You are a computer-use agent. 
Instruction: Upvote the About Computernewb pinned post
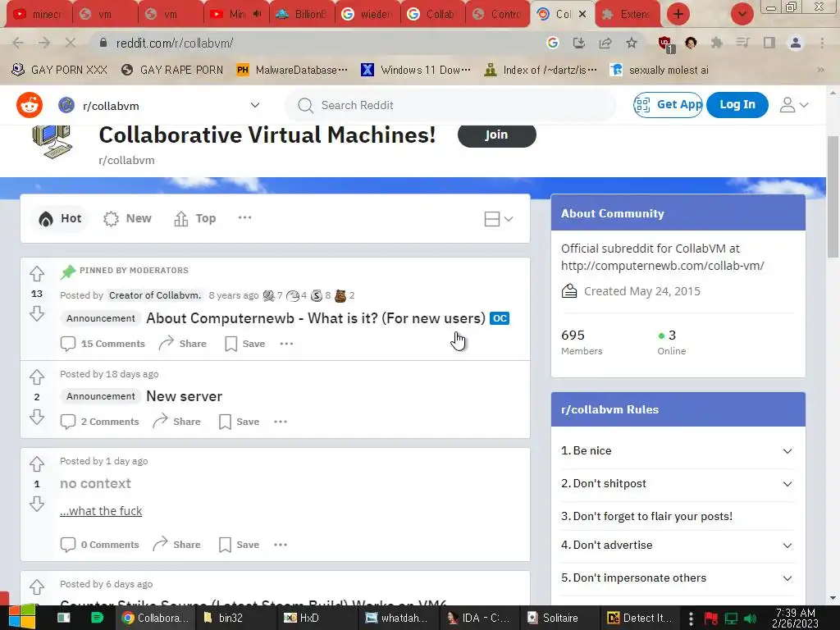pyautogui.click(x=37, y=274)
